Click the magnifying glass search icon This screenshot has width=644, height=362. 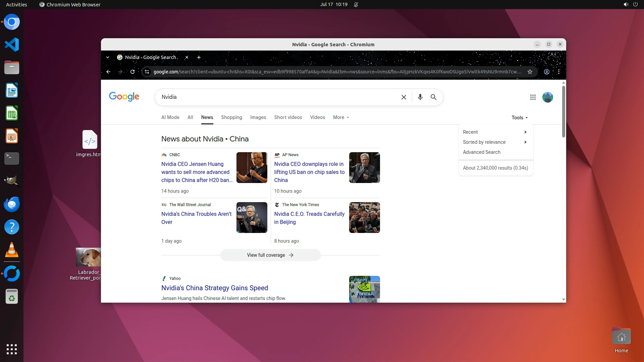433,97
